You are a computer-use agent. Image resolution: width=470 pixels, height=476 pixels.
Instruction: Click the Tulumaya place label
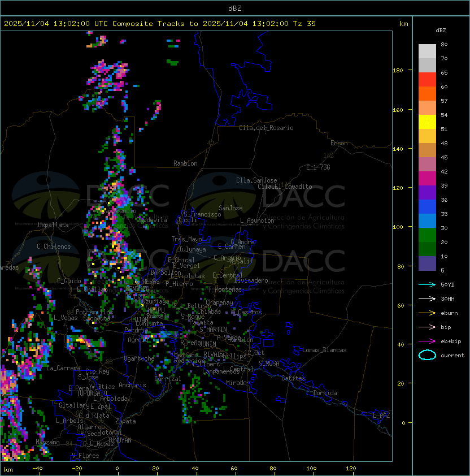(x=193, y=249)
